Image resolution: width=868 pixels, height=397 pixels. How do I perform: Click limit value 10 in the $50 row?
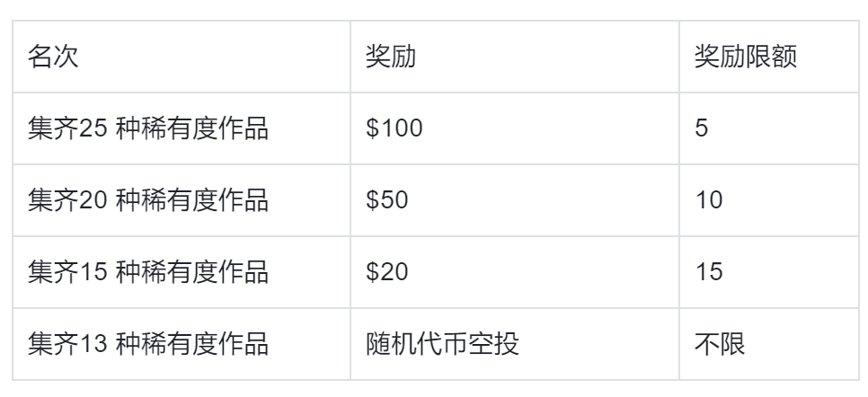709,200
